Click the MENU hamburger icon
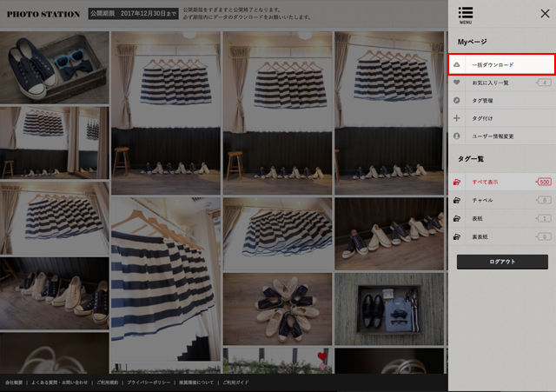556x392 pixels. 466,14
